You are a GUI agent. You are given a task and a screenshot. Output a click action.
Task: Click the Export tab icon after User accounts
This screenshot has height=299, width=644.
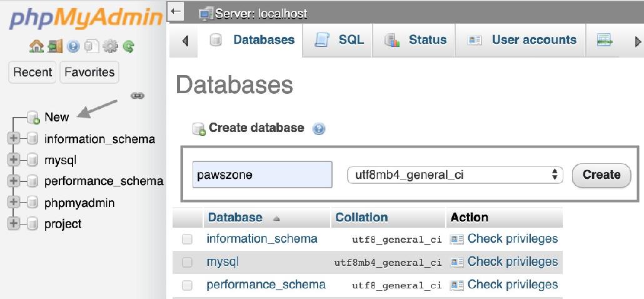pyautogui.click(x=605, y=40)
